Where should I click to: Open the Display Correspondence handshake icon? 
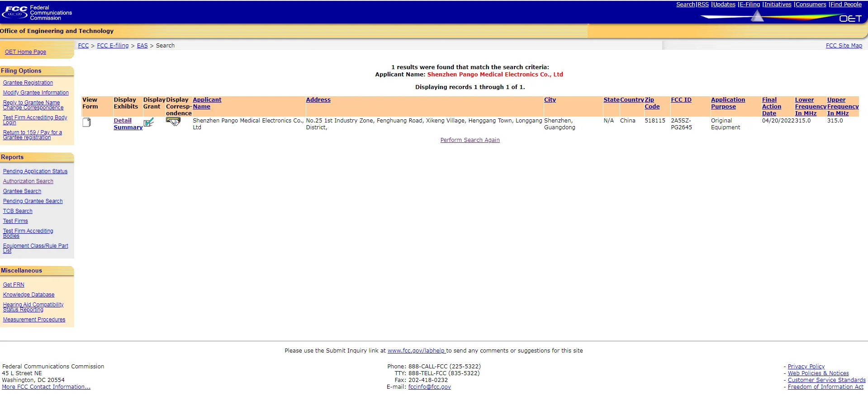[x=173, y=121]
